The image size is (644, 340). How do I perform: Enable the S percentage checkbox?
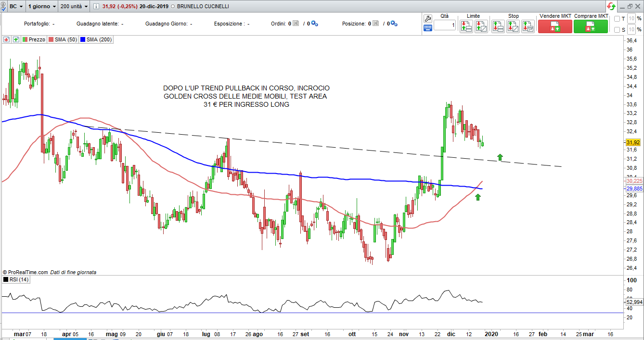coord(617,30)
